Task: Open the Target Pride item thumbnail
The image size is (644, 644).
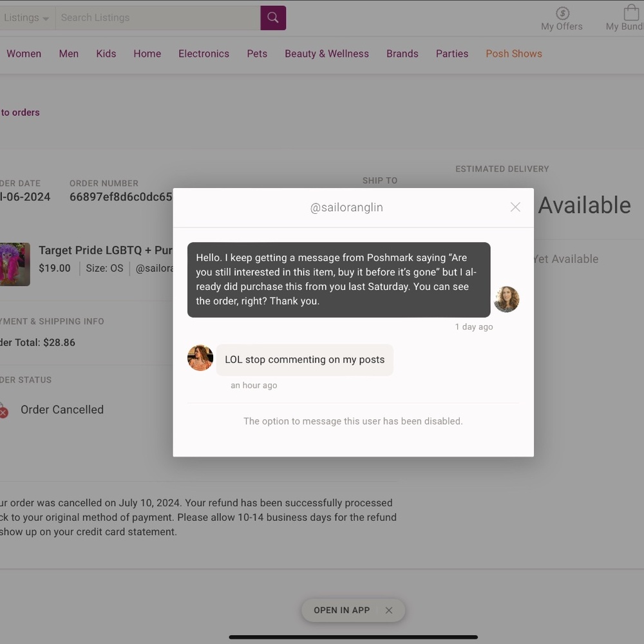Action: pyautogui.click(x=15, y=264)
